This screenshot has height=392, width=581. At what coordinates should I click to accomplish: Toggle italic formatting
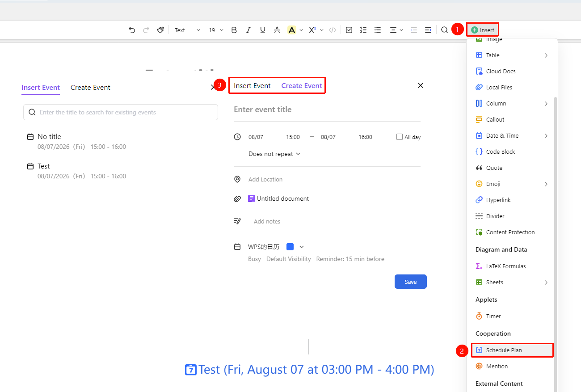[x=248, y=30]
